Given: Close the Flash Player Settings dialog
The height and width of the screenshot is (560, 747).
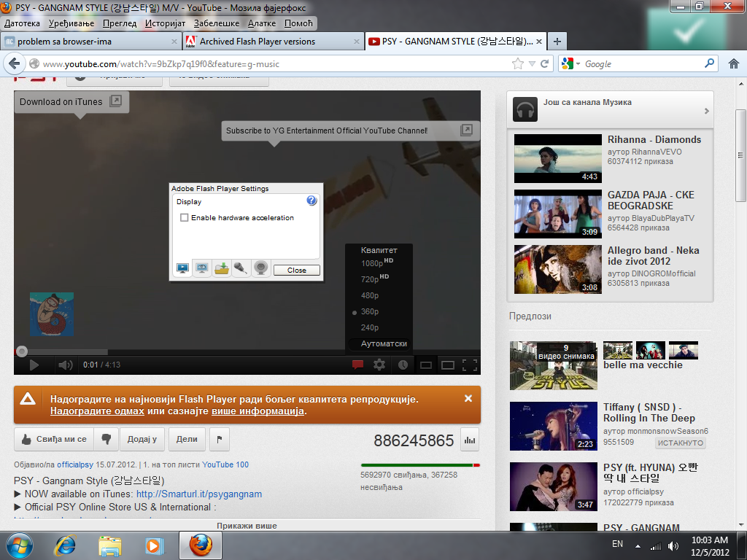Looking at the screenshot, I should tap(296, 270).
